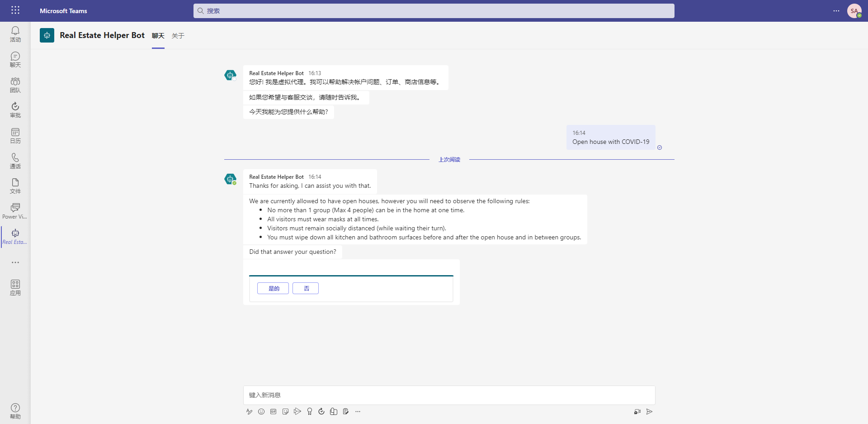Select Real Estate bot in sidebar
This screenshot has height=424, width=868.
15,237
